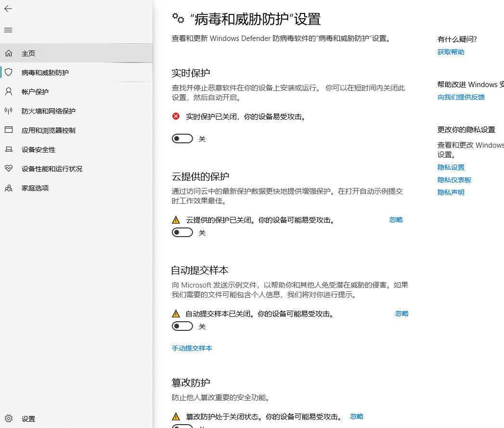Open the 家庭选项 section icon
The image size is (504, 428).
(x=9, y=188)
